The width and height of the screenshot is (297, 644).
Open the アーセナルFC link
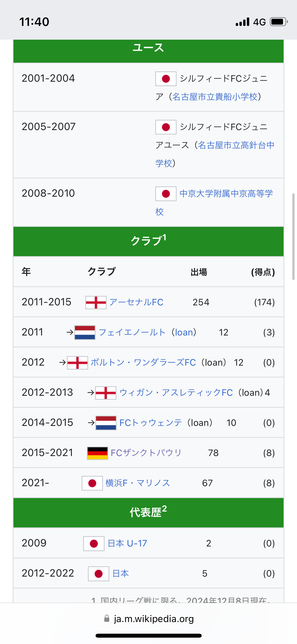pos(136,302)
